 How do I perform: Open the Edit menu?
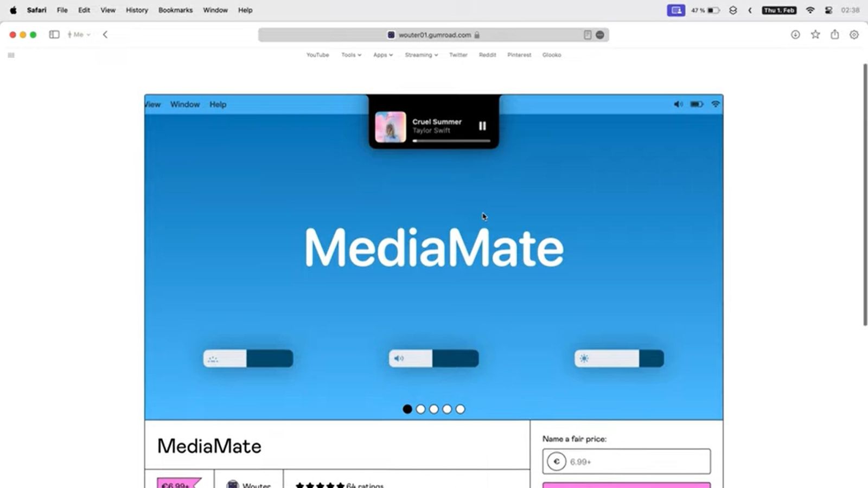(84, 10)
